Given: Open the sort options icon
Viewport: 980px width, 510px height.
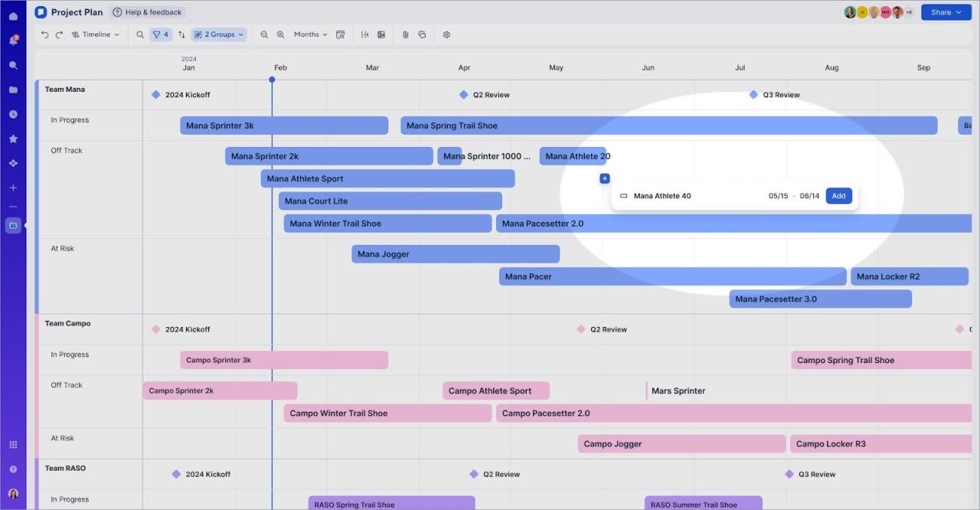Looking at the screenshot, I should (181, 34).
